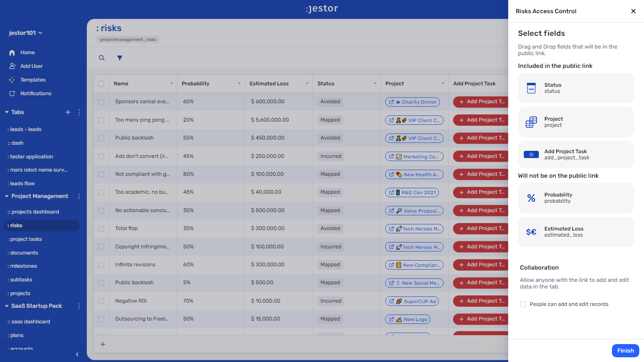Close the Risks Access Control panel
Viewport: 644px width, 362px height.
(x=633, y=11)
